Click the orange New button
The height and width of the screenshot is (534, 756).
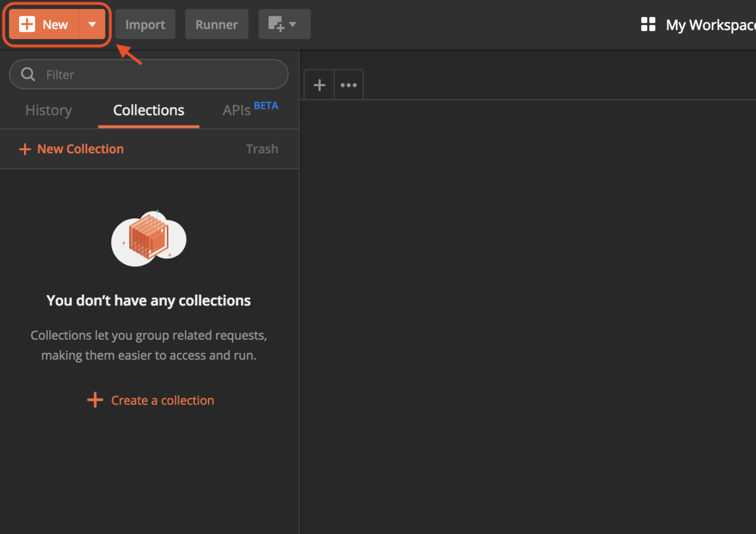(x=44, y=25)
